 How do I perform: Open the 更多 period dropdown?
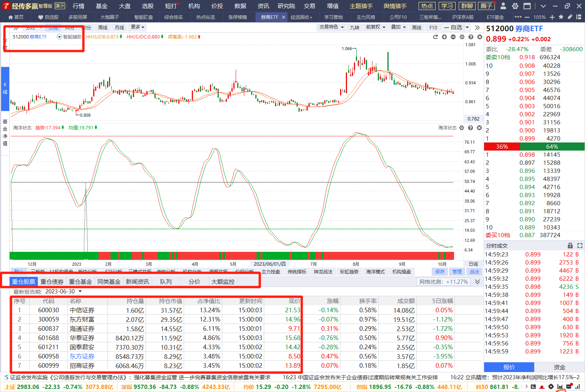(x=137, y=27)
